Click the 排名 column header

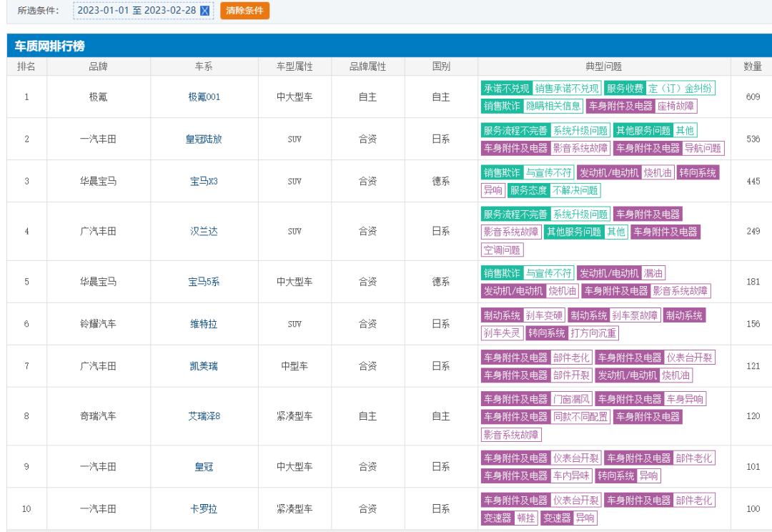(26, 66)
